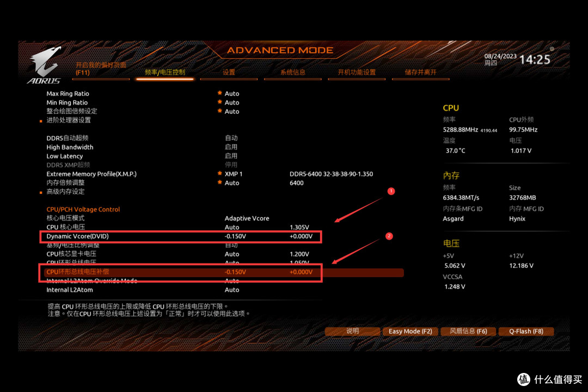Screen dimensions: 588x392
Task: Click the 说明 help button
Action: (352, 331)
